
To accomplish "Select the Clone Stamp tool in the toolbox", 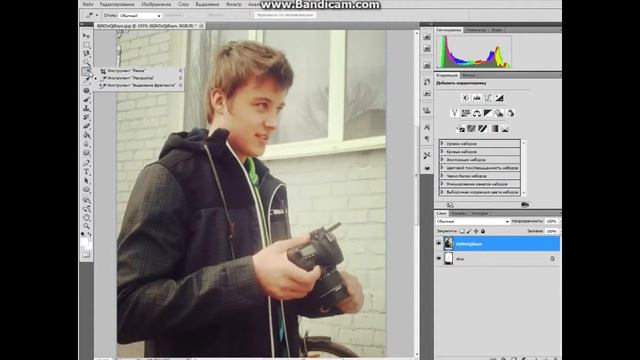I will (86, 108).
